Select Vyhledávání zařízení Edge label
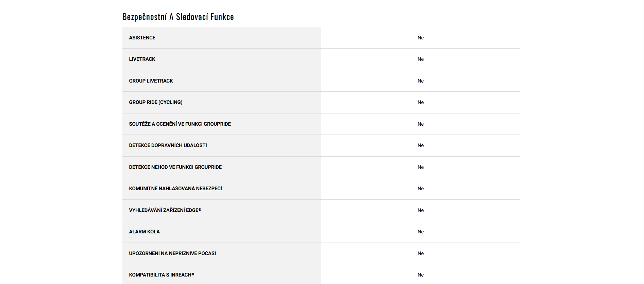The width and height of the screenshot is (644, 284). (x=165, y=210)
